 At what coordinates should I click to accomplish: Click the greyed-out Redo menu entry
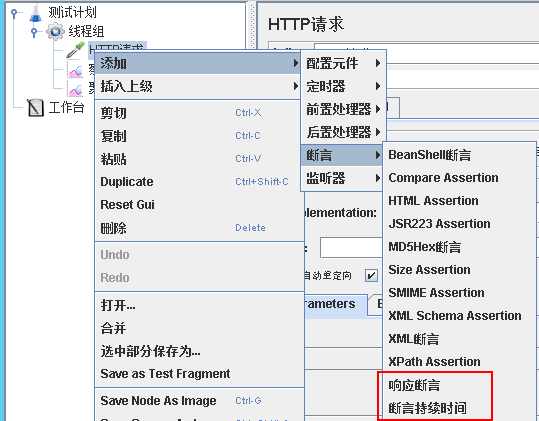tap(199, 277)
